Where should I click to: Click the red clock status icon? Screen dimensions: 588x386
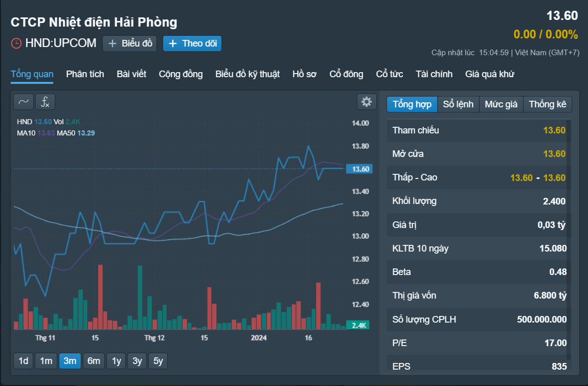[16, 43]
